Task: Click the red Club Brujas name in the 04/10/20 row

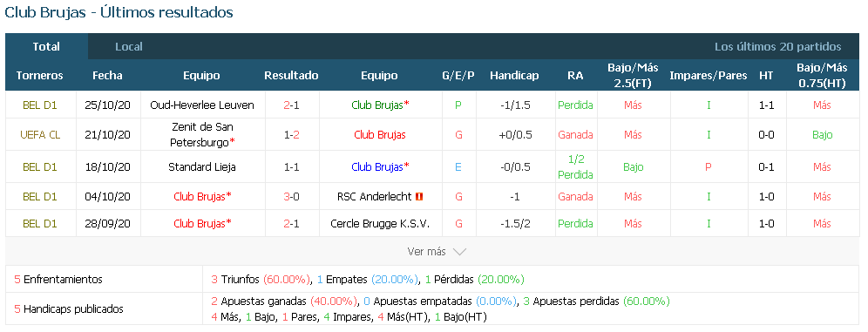Action: coord(202,196)
